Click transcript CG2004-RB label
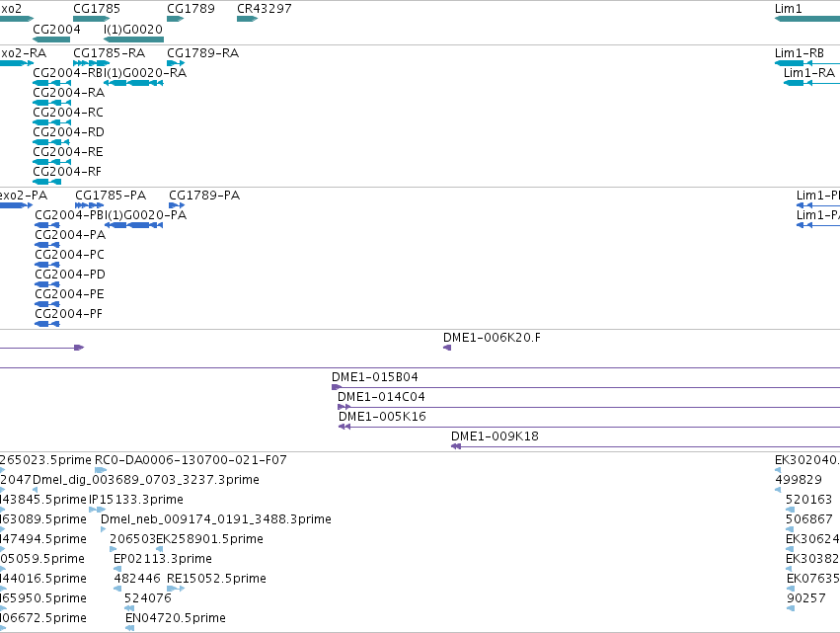This screenshot has width=840, height=633. point(68,73)
